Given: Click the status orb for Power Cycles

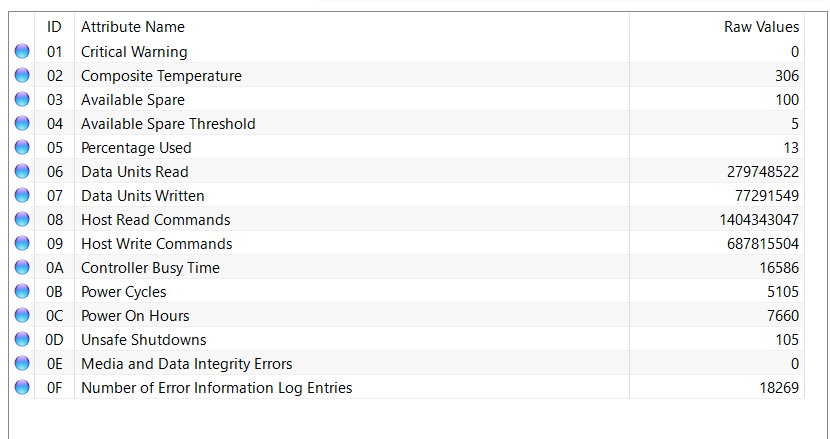Looking at the screenshot, I should (22, 291).
